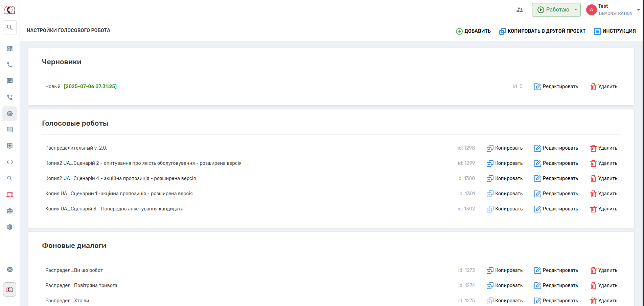Expand the Test user account menu
This screenshot has height=306, width=644.
point(638,10)
